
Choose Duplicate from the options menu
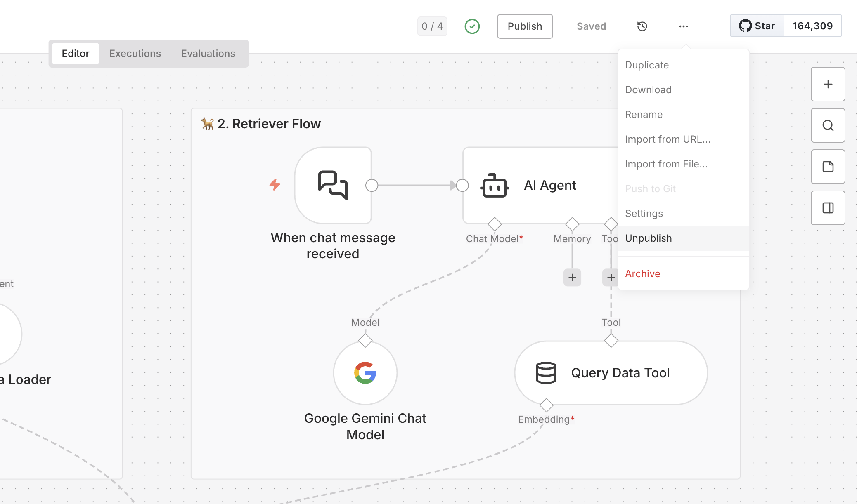coord(646,65)
